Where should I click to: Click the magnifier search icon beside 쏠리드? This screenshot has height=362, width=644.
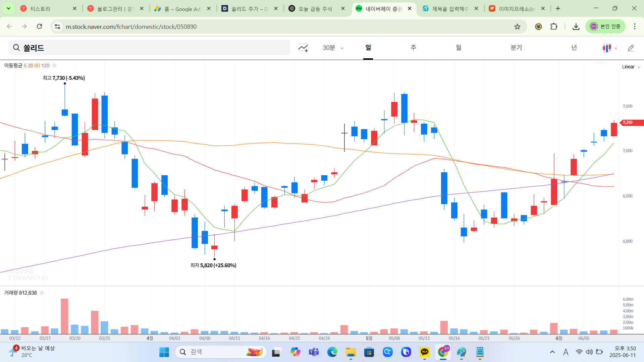[16, 48]
